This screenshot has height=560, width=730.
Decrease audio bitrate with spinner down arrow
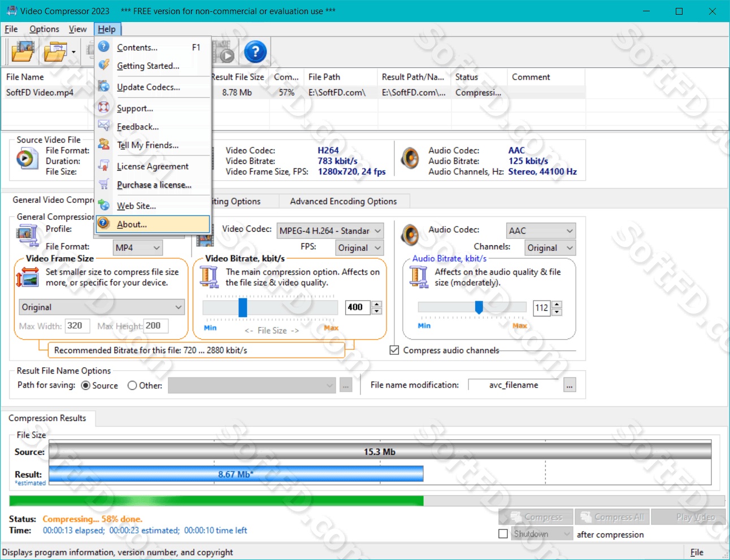[557, 312]
